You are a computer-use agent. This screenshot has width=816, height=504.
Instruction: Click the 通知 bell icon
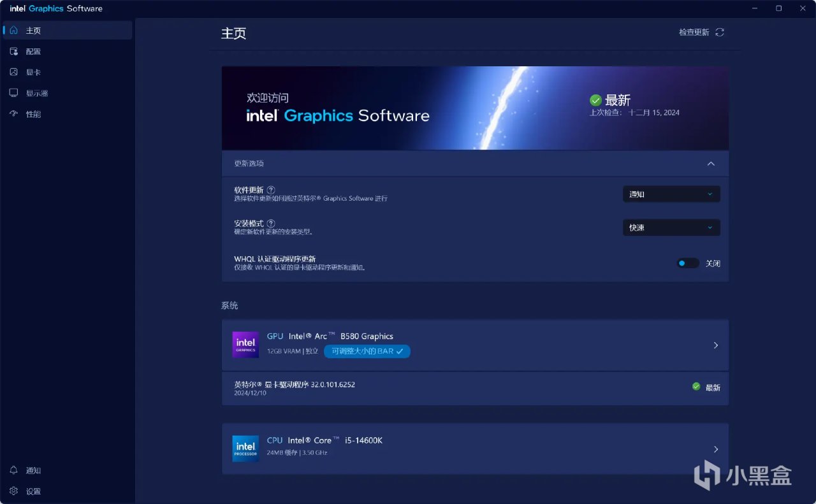(14, 470)
